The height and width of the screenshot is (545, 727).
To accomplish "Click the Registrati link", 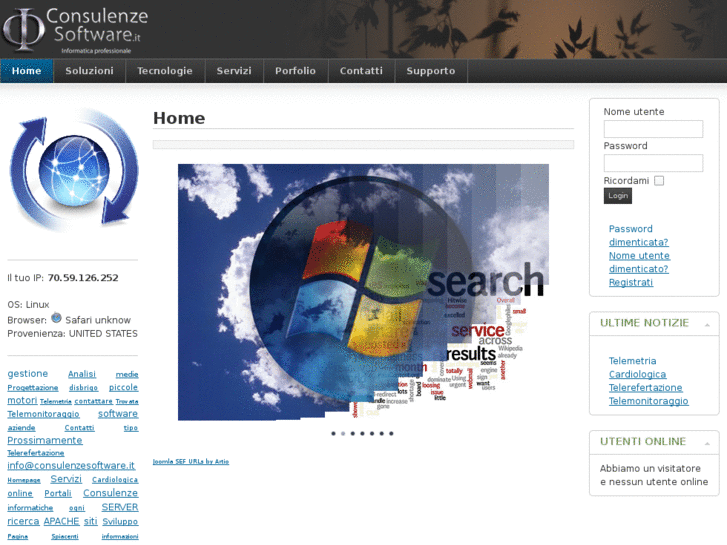I will click(x=631, y=282).
